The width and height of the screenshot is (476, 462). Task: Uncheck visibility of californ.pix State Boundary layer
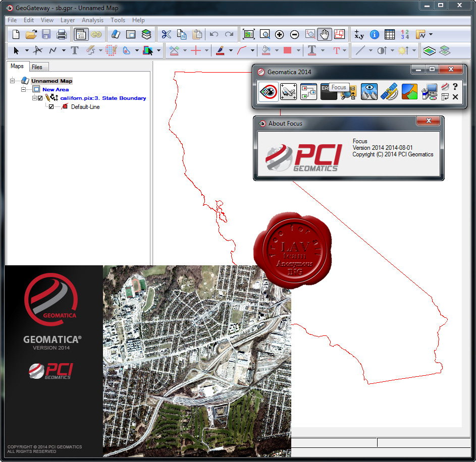pos(40,98)
